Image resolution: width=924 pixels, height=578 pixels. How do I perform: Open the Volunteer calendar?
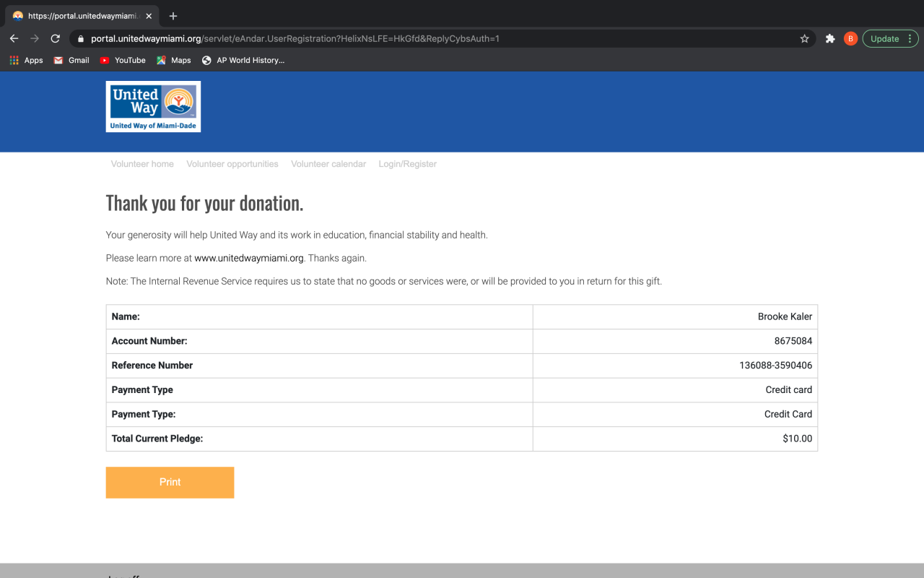(x=328, y=164)
